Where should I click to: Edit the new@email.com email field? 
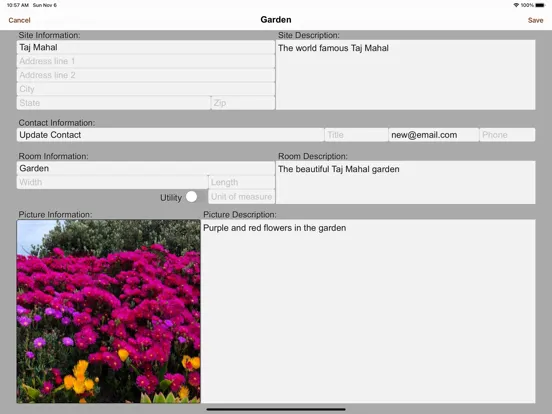tap(434, 135)
